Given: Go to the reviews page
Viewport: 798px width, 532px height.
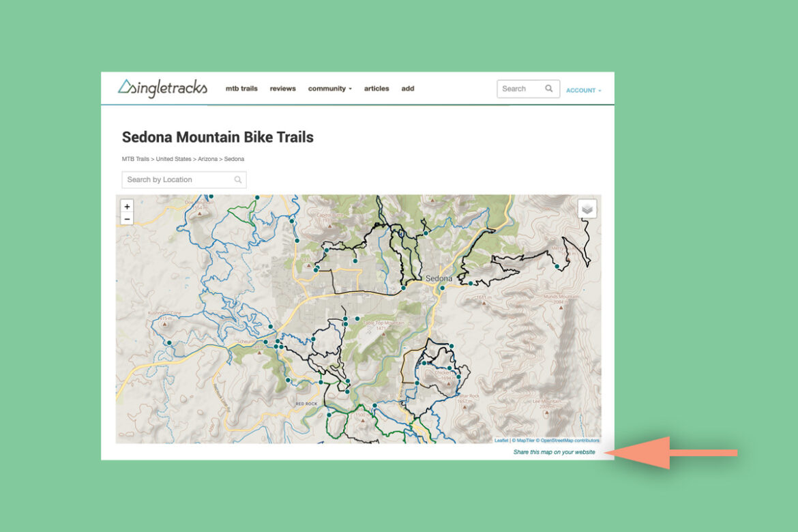Looking at the screenshot, I should tap(282, 89).
